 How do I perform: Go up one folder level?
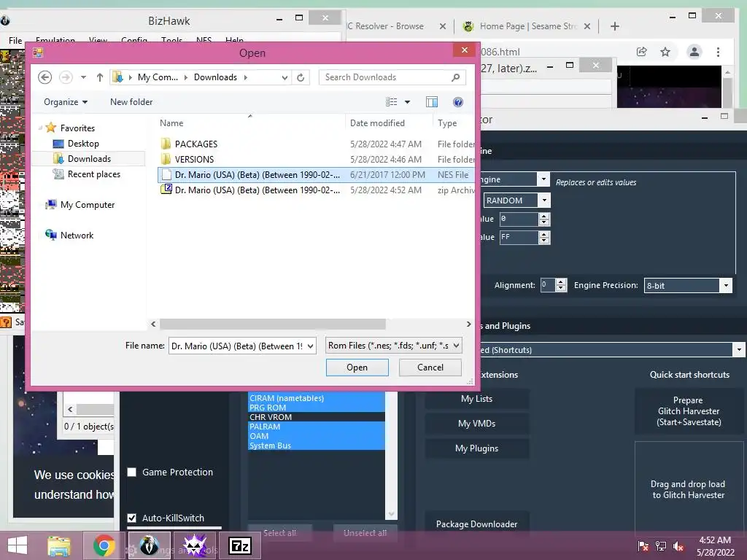pyautogui.click(x=99, y=77)
